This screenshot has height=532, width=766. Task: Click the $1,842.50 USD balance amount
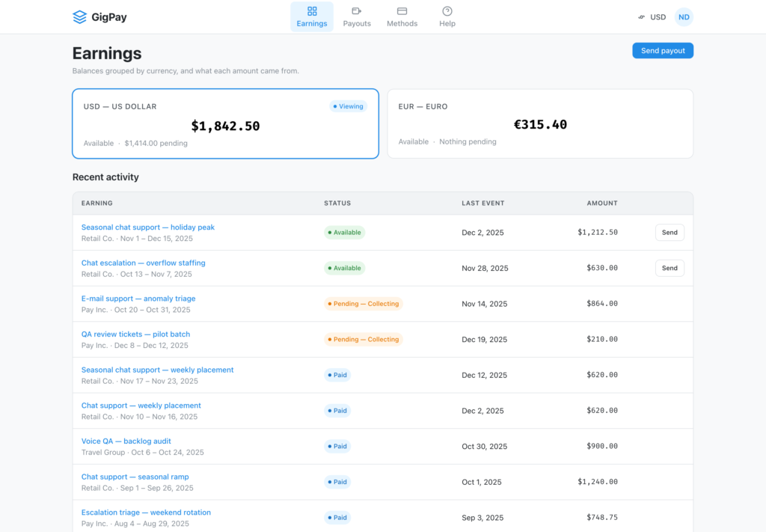225,126
